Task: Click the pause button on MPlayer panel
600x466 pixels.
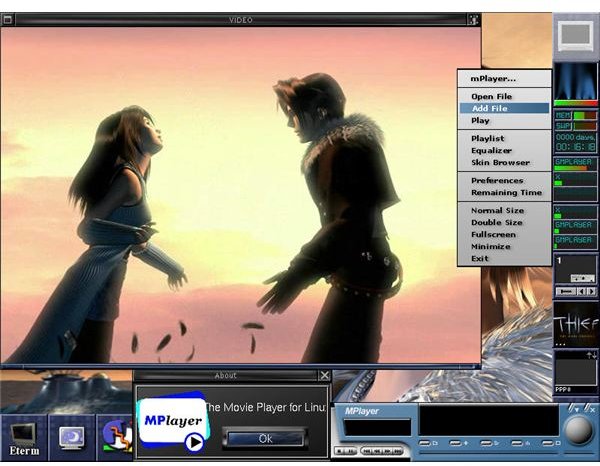Action: coord(351,451)
